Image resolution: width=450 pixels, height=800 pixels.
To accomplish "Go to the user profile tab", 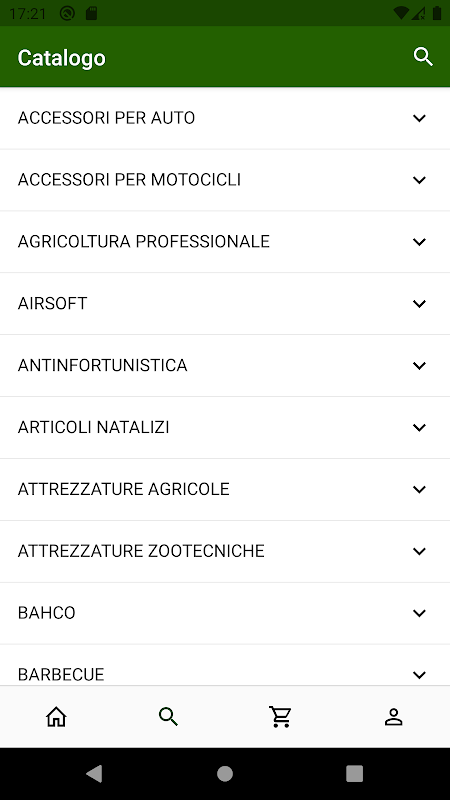I will [x=393, y=717].
